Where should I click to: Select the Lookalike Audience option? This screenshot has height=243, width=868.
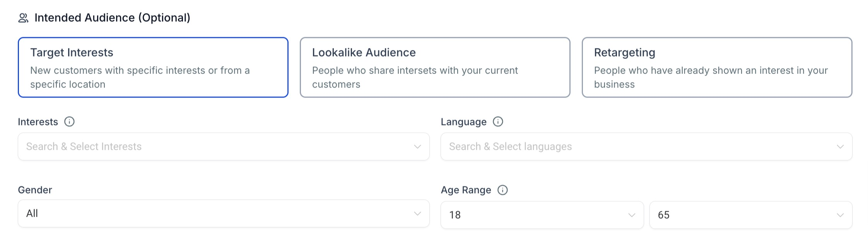coord(435,67)
